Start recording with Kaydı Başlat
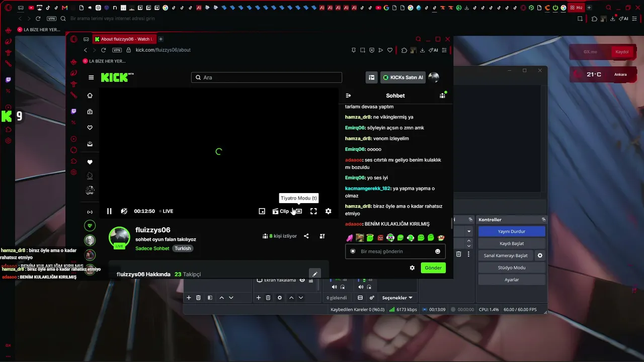This screenshot has width=644, height=362. coord(512,243)
